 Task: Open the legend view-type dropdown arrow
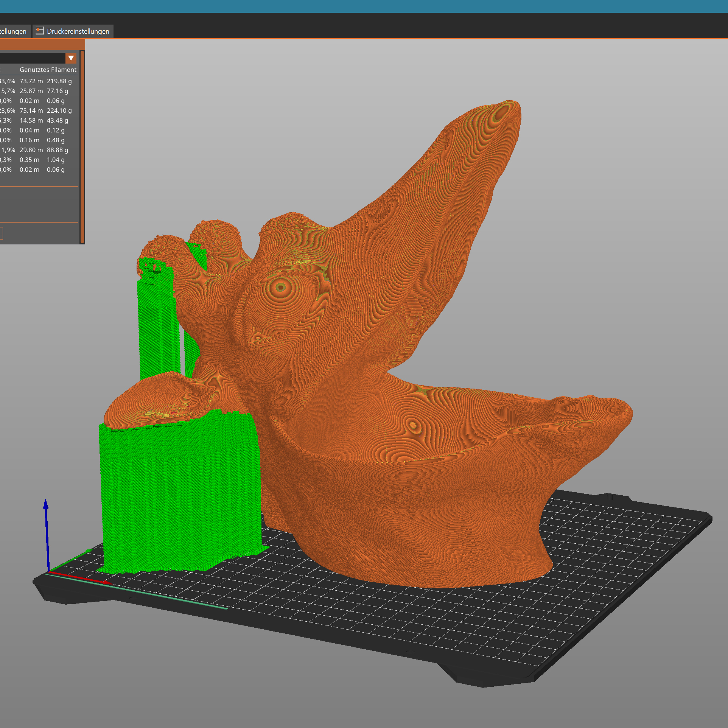(71, 58)
